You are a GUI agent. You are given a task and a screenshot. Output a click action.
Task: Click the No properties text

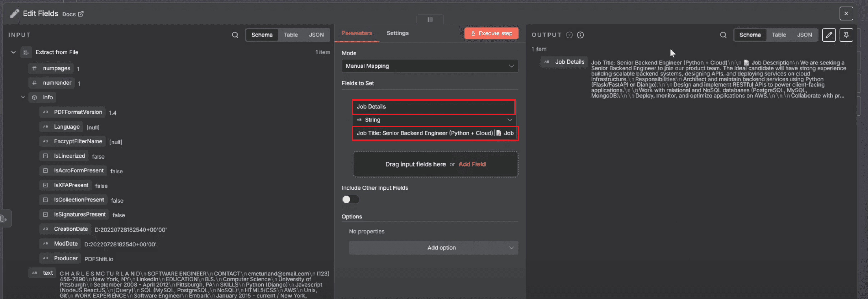pos(367,232)
